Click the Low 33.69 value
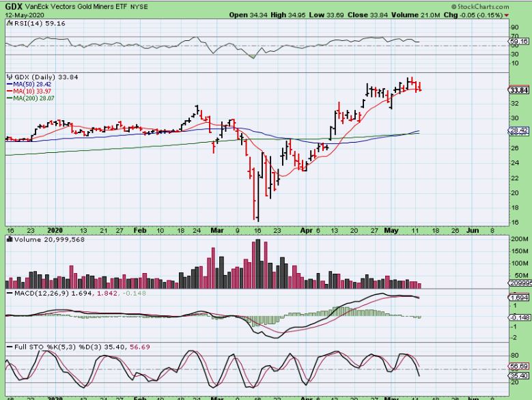The width and height of the screenshot is (532, 400). coord(326,15)
